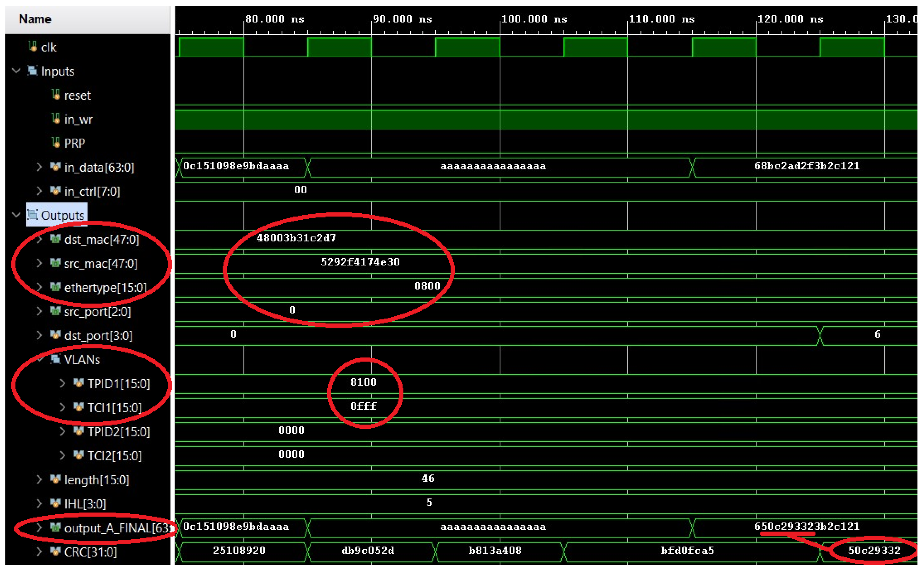Expand the IHL[3:0] bus
Viewport: 924px width, 571px height.
pyautogui.click(x=39, y=503)
